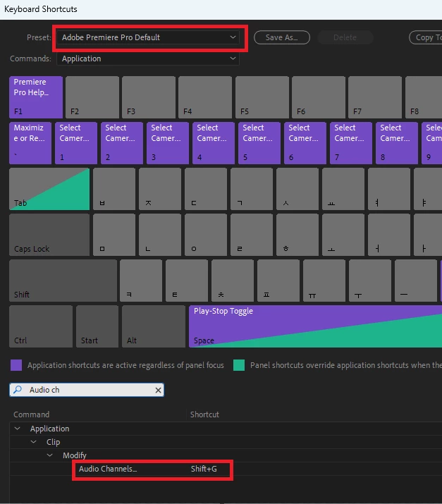Click the Tab key on keyboard layout
Viewport: 442px width, 504px height.
click(x=49, y=189)
